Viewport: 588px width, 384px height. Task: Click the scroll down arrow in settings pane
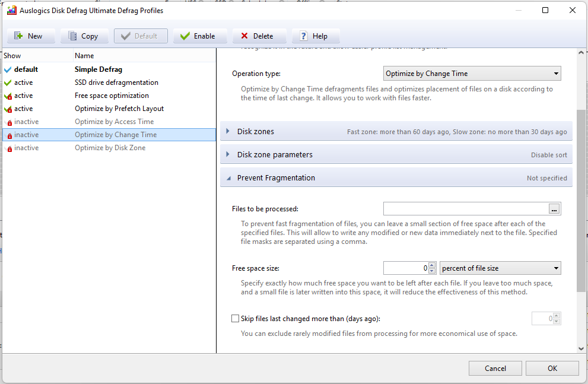[581, 348]
